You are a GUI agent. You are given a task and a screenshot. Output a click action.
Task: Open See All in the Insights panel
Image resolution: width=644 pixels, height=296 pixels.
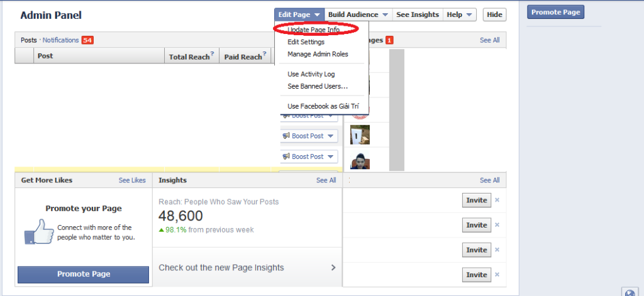pyautogui.click(x=326, y=180)
